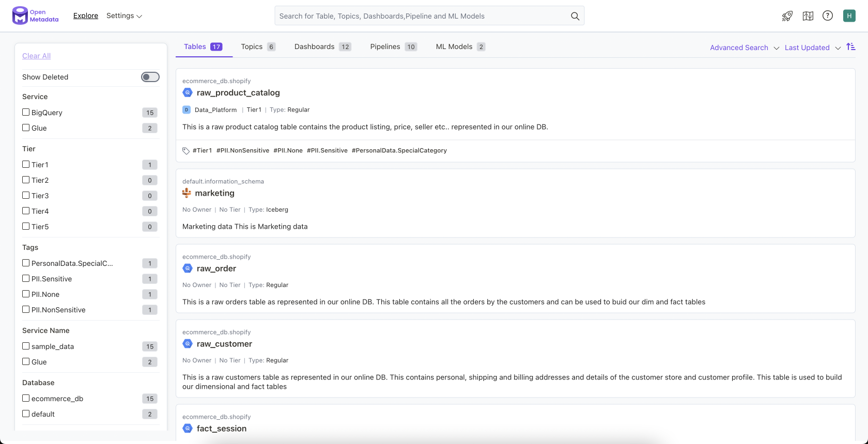Check the Tier4 filter
The width and height of the screenshot is (868, 444).
coord(26,211)
